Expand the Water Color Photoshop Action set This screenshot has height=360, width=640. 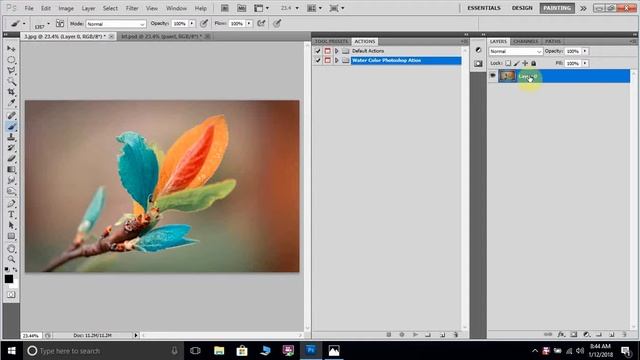coord(337,60)
